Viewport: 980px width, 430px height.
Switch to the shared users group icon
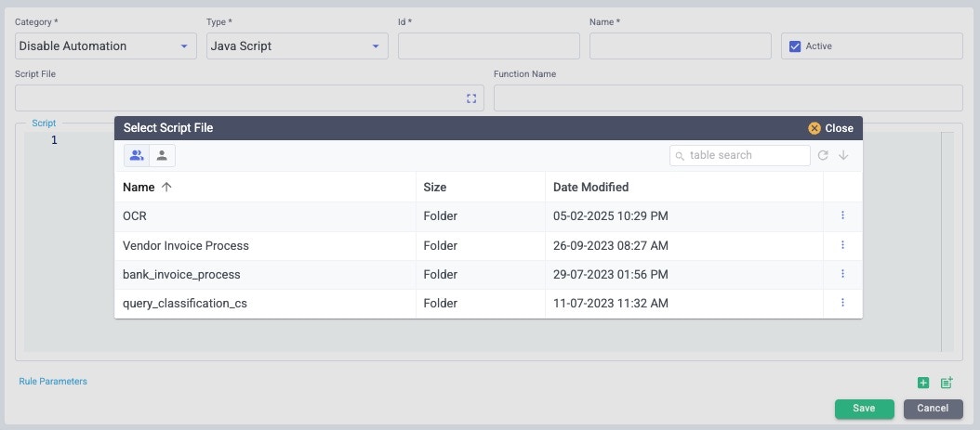[x=137, y=155]
